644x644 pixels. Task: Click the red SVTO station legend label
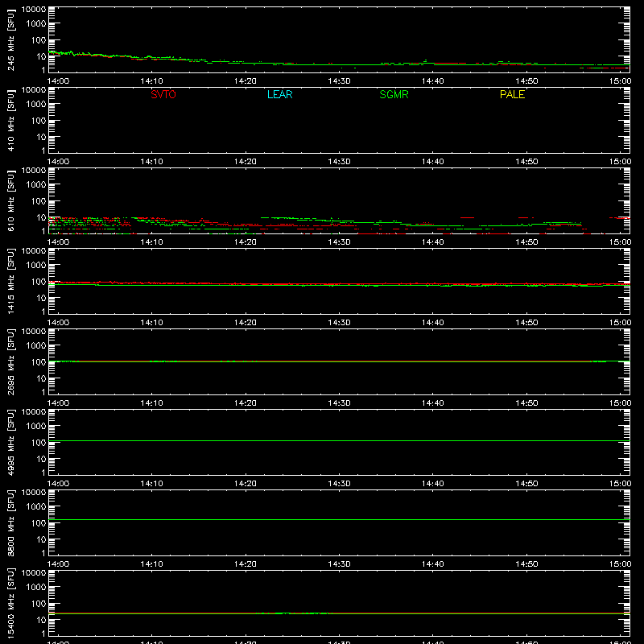163,94
